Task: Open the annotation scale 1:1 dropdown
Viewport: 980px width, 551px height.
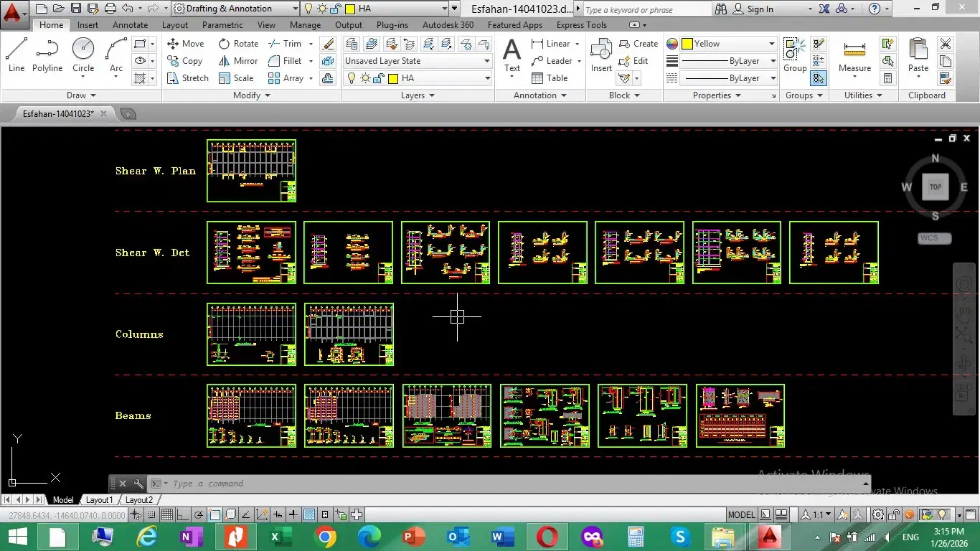Action: pyautogui.click(x=819, y=514)
